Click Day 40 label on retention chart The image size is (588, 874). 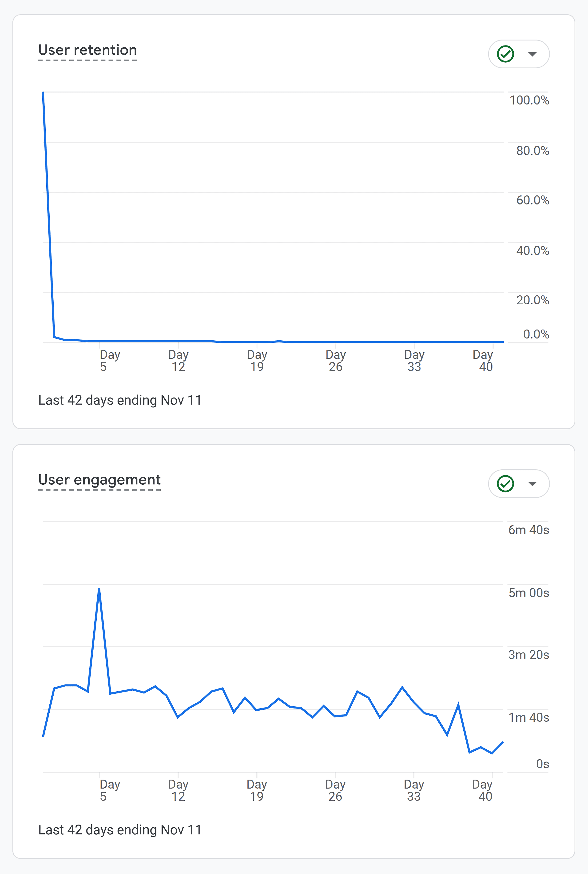tap(483, 360)
